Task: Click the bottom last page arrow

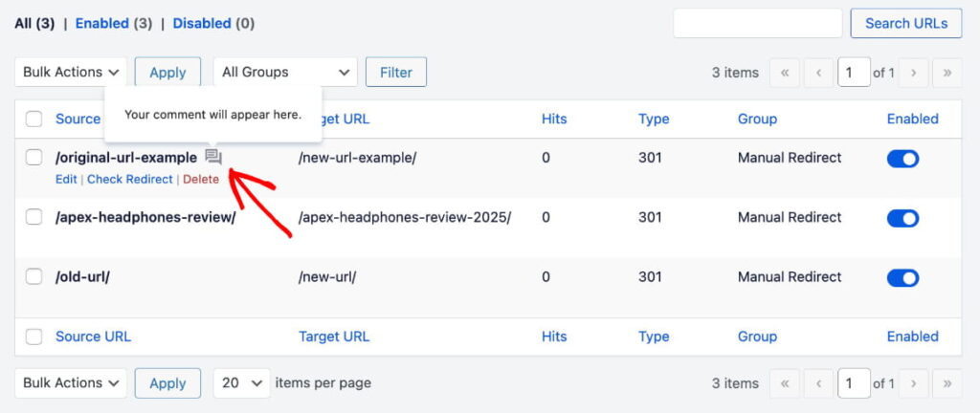Action: pos(947,383)
